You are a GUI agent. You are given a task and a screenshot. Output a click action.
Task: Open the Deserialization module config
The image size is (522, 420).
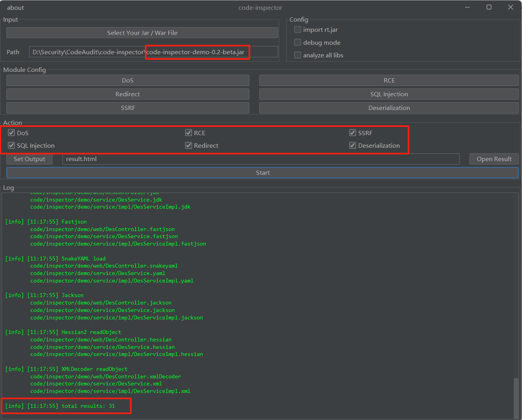click(x=389, y=108)
